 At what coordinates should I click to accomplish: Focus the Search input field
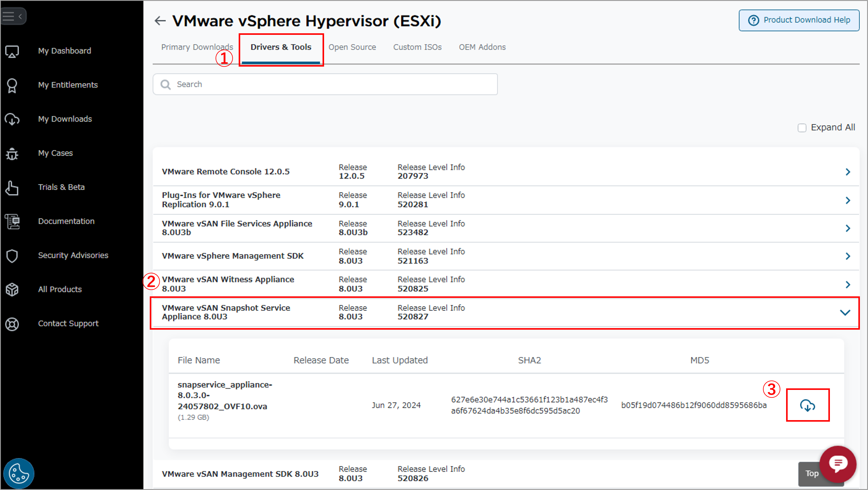pos(325,84)
